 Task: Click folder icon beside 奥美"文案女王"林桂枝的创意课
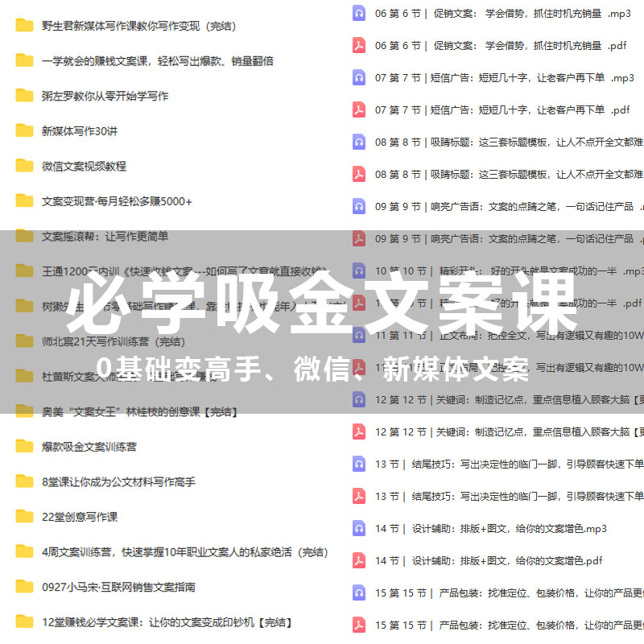pos(24,411)
